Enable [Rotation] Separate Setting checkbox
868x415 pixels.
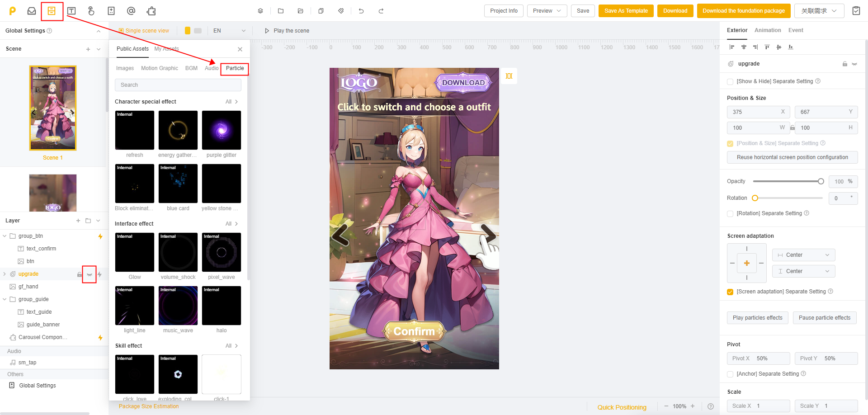point(730,214)
